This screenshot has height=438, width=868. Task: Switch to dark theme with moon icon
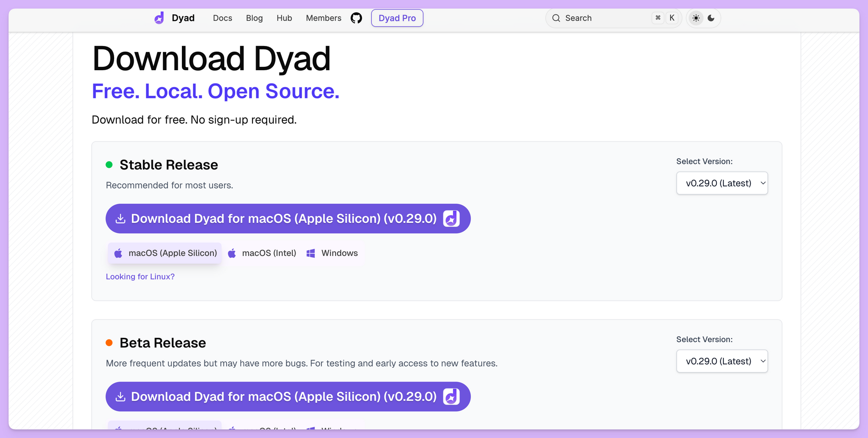coord(711,18)
